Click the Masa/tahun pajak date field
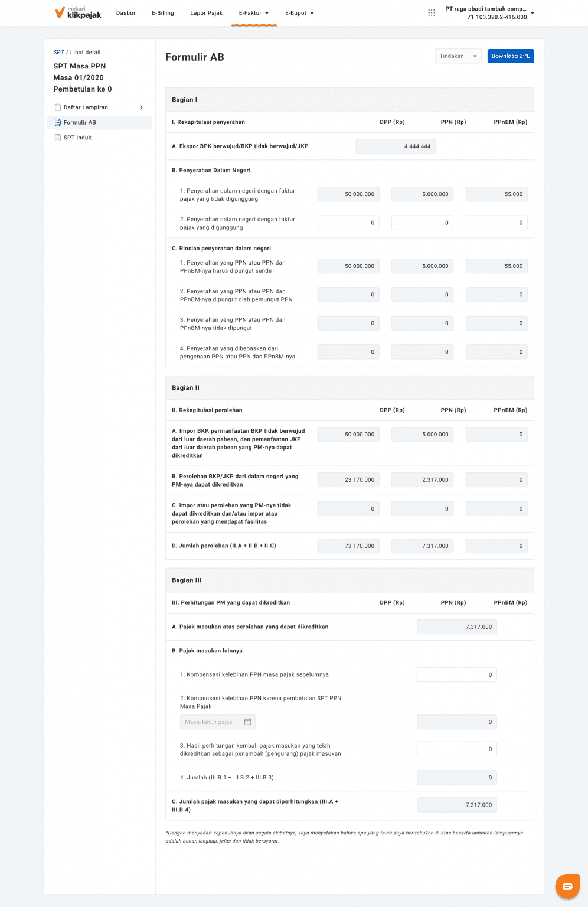588x907 pixels. coord(213,722)
